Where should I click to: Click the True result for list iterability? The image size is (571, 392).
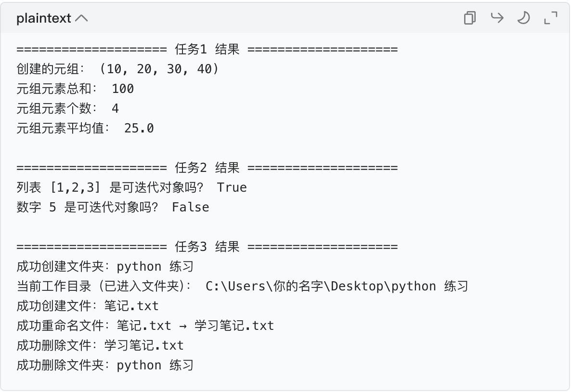(233, 187)
